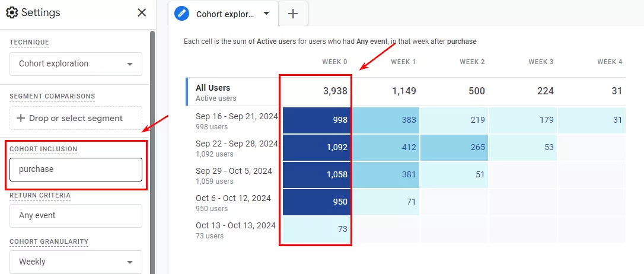Select the 265 cell in Week 2
644x274 pixels.
(x=454, y=147)
